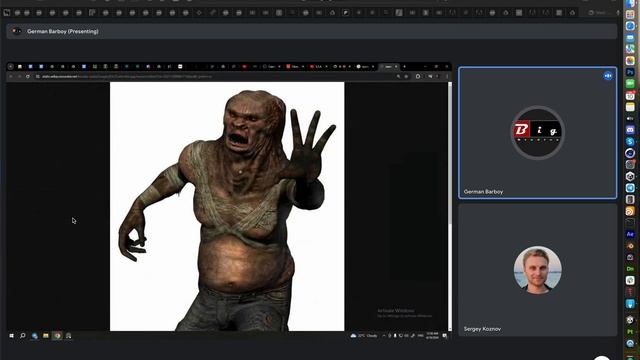Open Skype from the macOS dock
Screen dimensions: 640x360
click(630, 141)
